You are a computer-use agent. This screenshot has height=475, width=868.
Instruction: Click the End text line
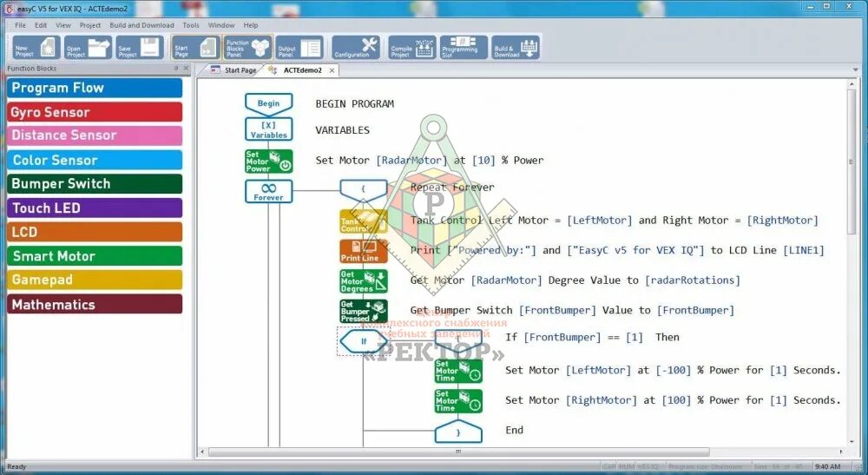tap(514, 430)
